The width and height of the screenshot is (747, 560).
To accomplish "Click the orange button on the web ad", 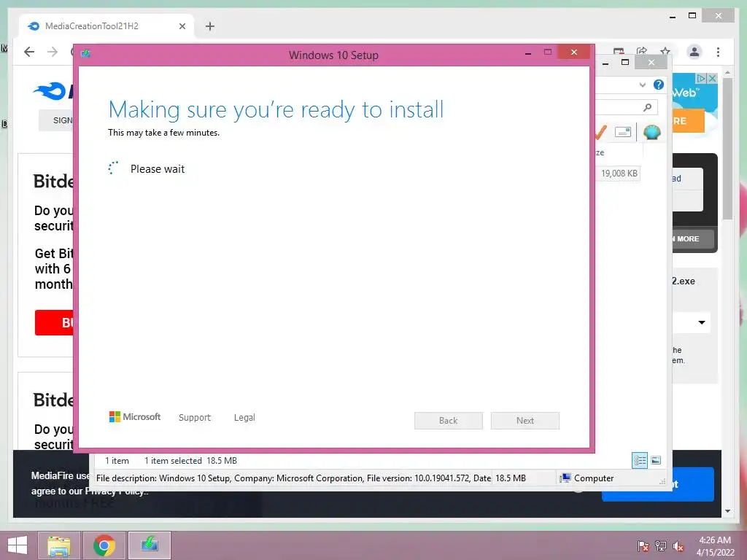I will [x=689, y=121].
